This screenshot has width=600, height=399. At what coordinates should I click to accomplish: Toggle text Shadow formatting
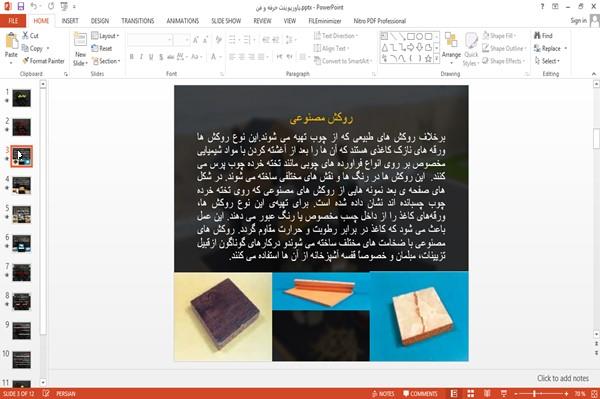coord(161,57)
